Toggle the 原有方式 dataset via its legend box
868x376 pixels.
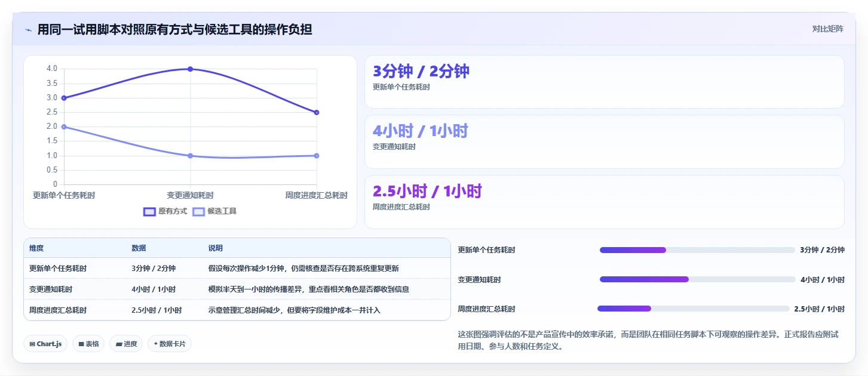point(149,211)
